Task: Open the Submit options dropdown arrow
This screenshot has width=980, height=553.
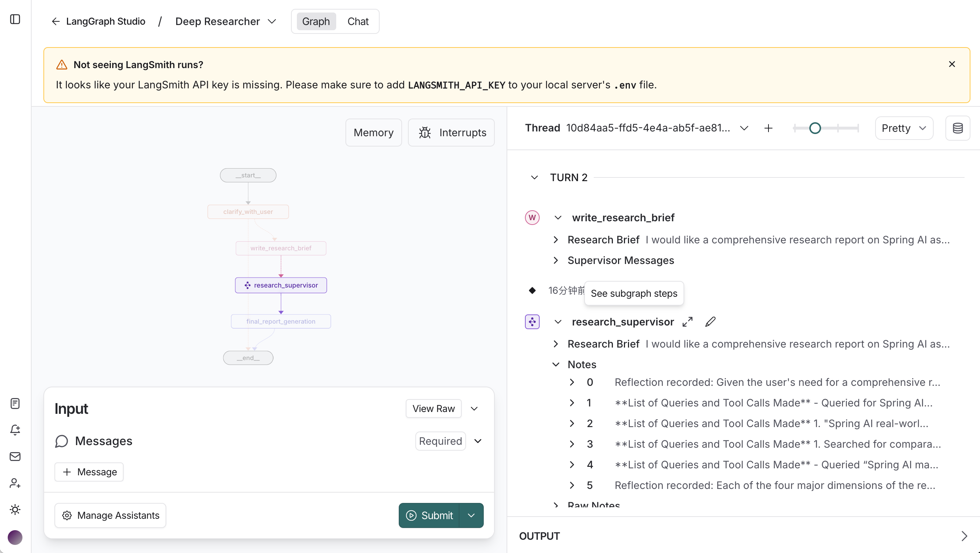Action: pos(471,515)
